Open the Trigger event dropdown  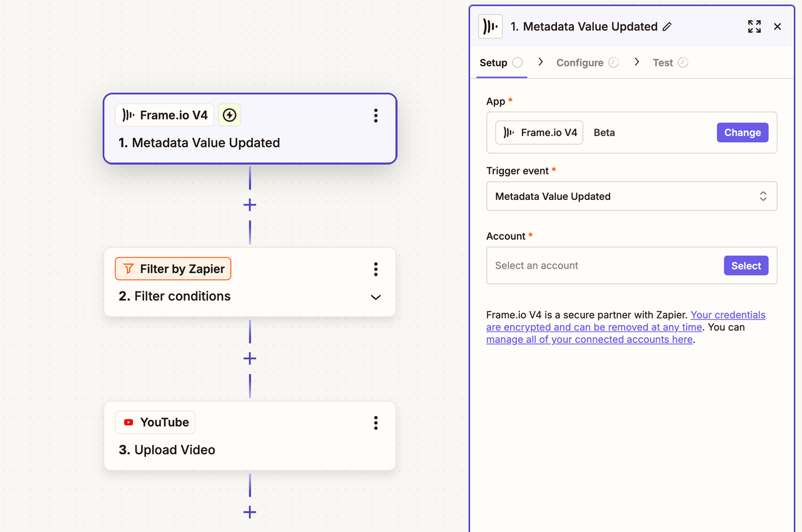coord(631,196)
